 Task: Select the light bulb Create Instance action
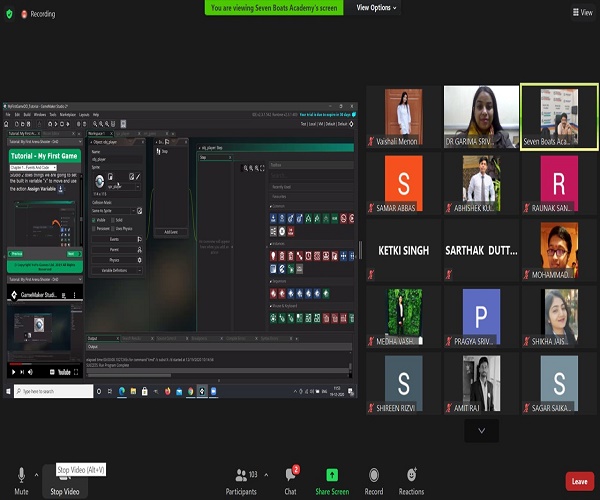[273, 256]
